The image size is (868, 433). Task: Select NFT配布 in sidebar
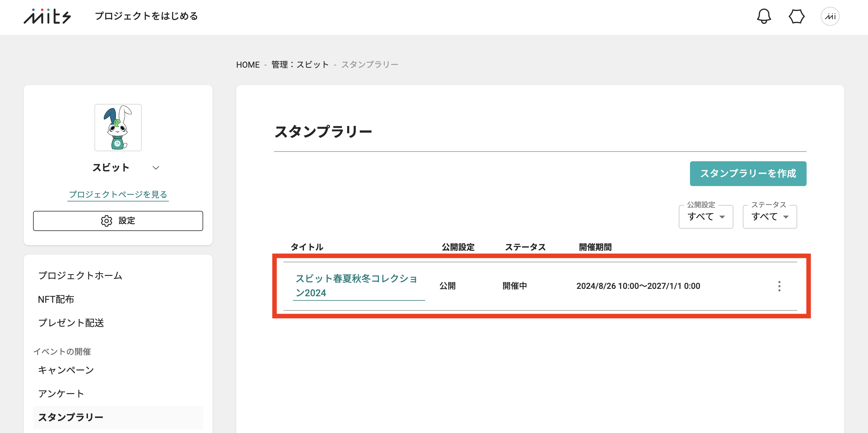pos(56,299)
